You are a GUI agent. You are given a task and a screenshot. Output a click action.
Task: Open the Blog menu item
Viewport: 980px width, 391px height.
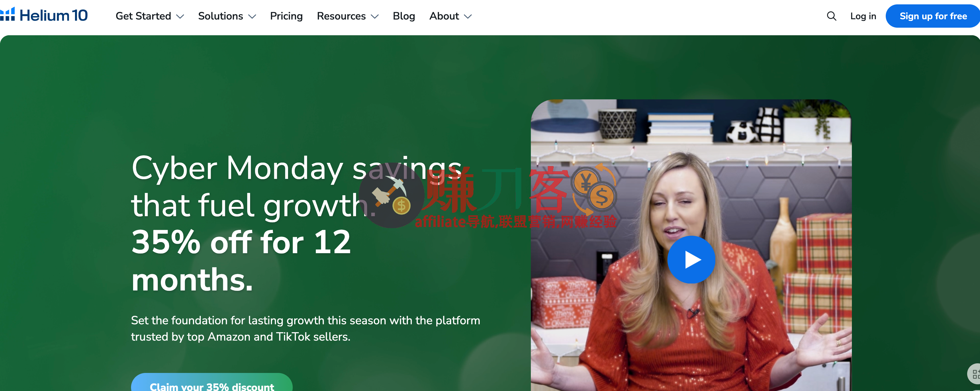404,16
